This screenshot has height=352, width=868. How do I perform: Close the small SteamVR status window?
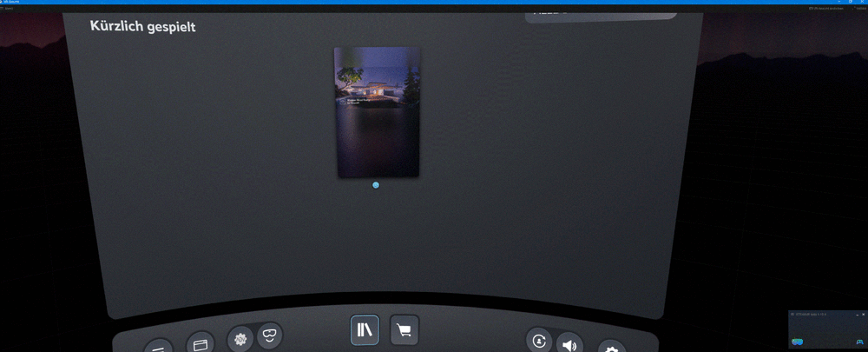point(863,315)
